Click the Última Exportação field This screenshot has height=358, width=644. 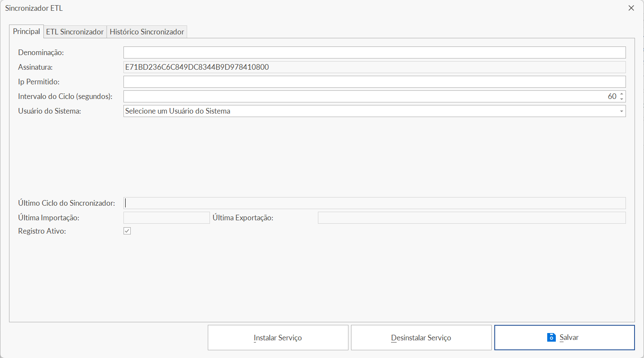tap(471, 218)
